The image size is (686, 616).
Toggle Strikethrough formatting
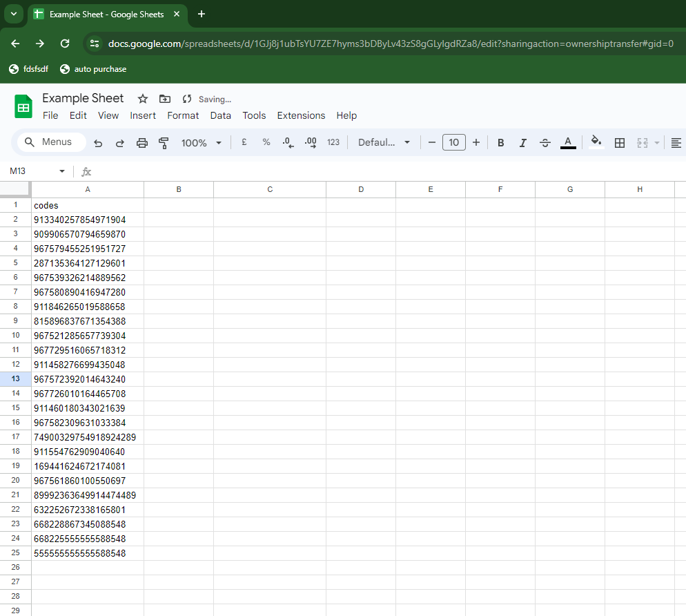tap(545, 143)
